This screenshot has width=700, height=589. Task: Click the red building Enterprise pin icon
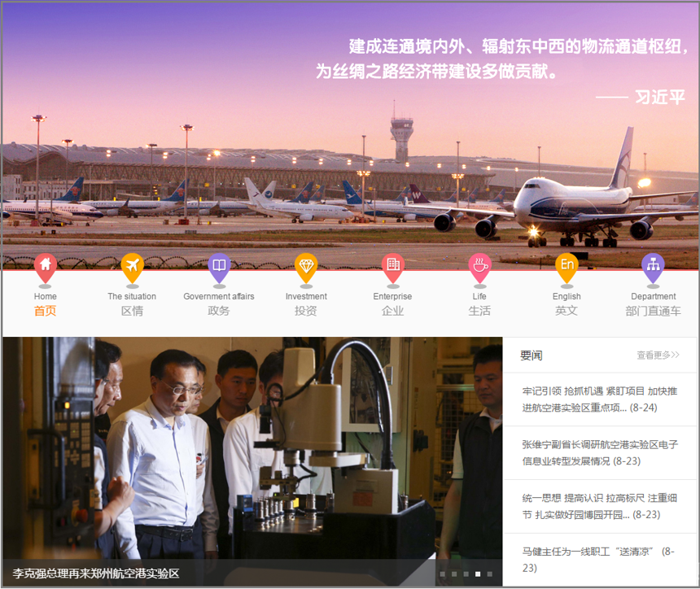tap(393, 268)
